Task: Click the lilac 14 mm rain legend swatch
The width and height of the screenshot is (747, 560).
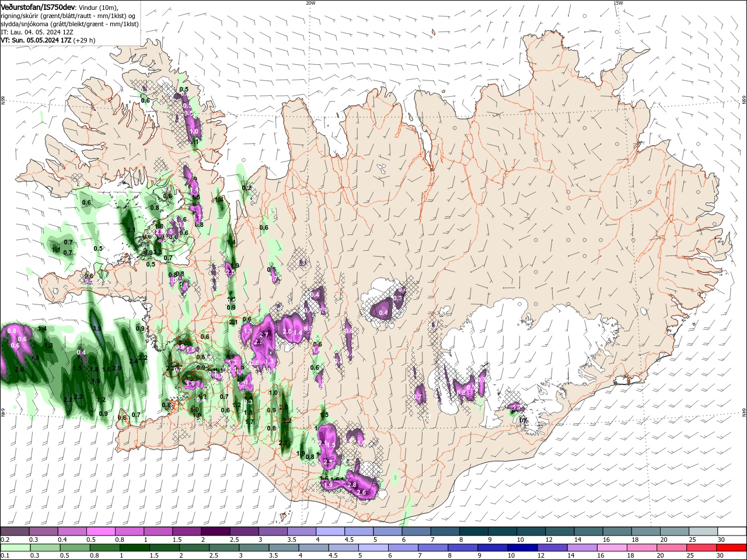Action: click(582, 548)
